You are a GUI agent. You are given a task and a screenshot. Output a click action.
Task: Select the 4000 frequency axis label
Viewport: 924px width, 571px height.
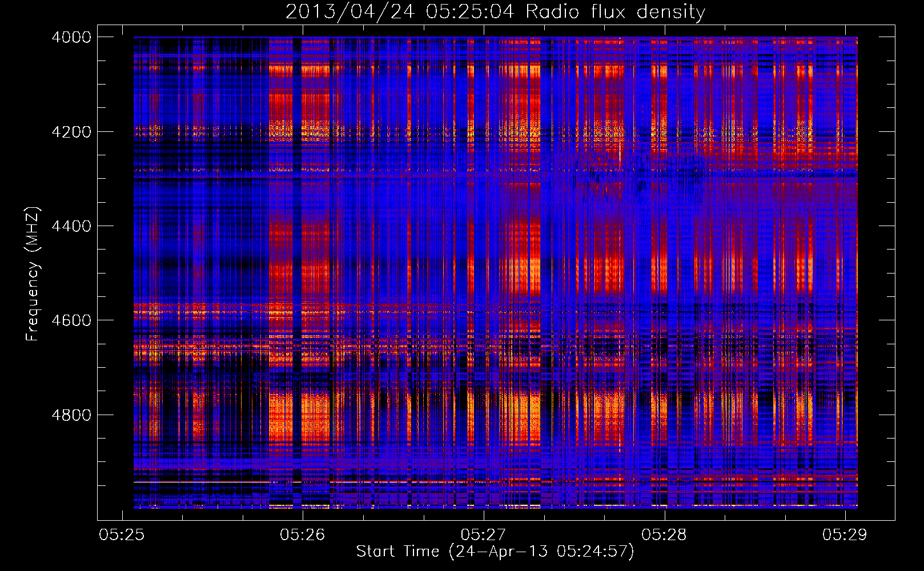[x=71, y=37]
